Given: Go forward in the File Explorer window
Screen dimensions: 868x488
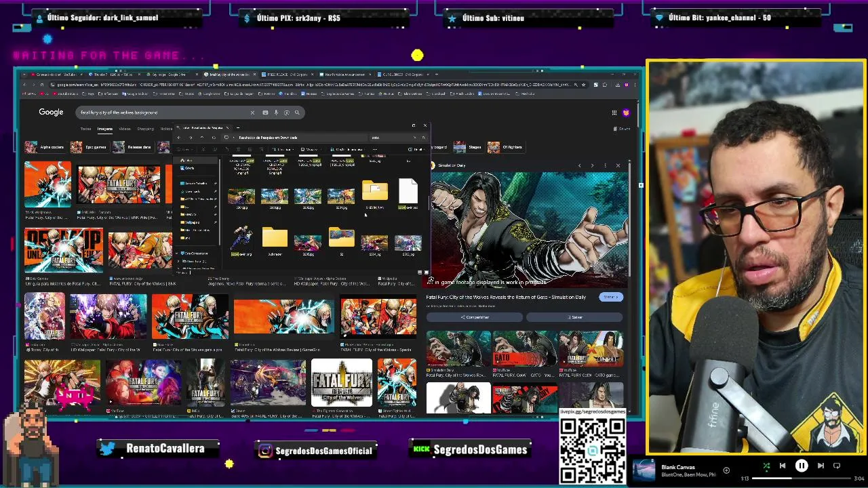Looking at the screenshot, I should pyautogui.click(x=191, y=138).
